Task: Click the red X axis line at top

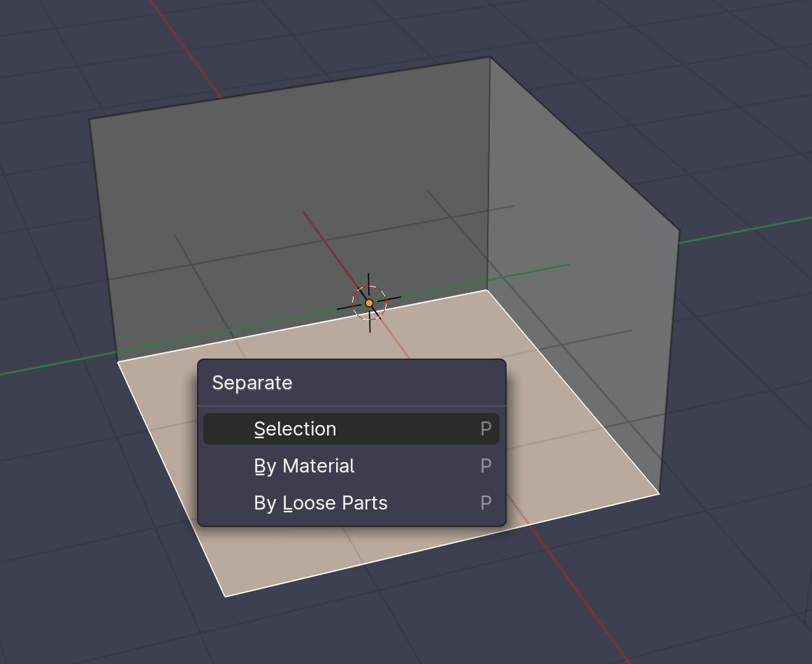Action: coord(185,48)
